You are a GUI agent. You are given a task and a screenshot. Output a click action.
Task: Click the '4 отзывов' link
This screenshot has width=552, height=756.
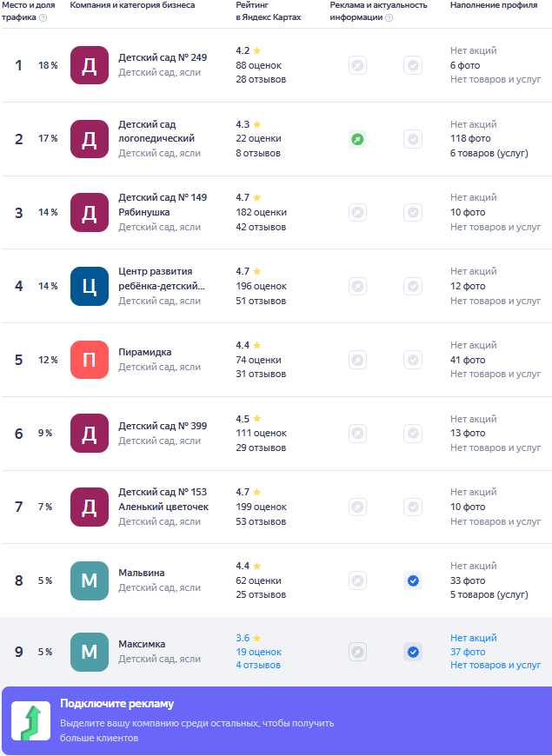coord(257,666)
